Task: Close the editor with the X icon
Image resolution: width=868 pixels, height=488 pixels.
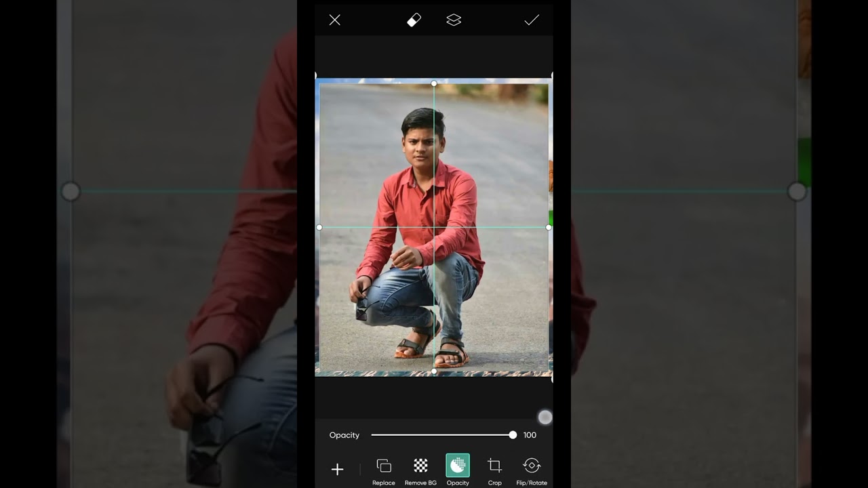Action: click(x=335, y=20)
